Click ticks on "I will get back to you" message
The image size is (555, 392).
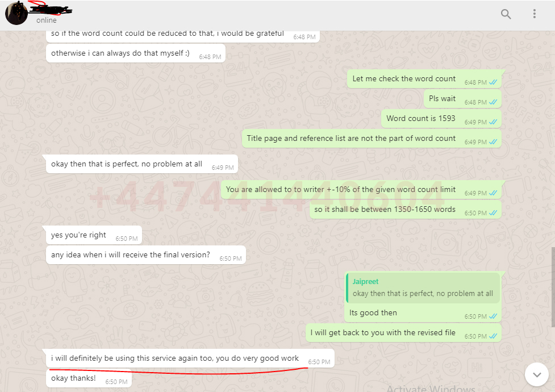[x=493, y=336]
